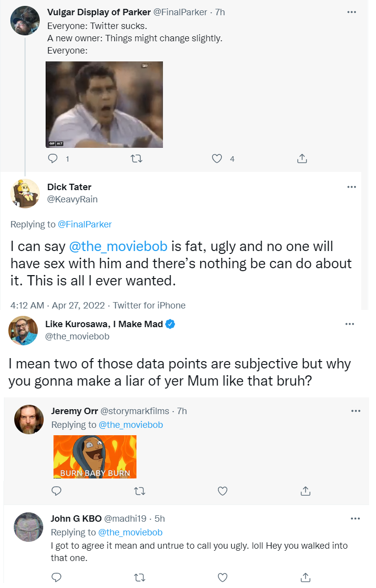Open more options for FinalParker's tweet
The height and width of the screenshot is (588, 376).
(351, 12)
